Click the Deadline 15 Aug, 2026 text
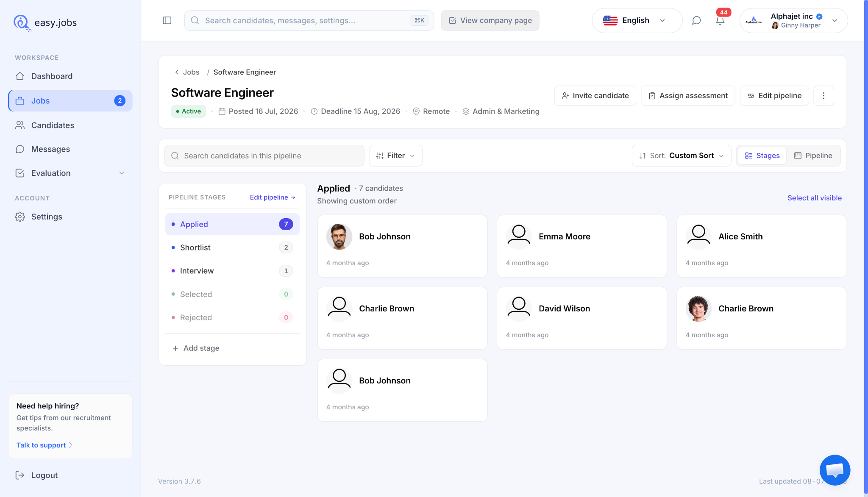This screenshot has width=868, height=497. point(360,111)
